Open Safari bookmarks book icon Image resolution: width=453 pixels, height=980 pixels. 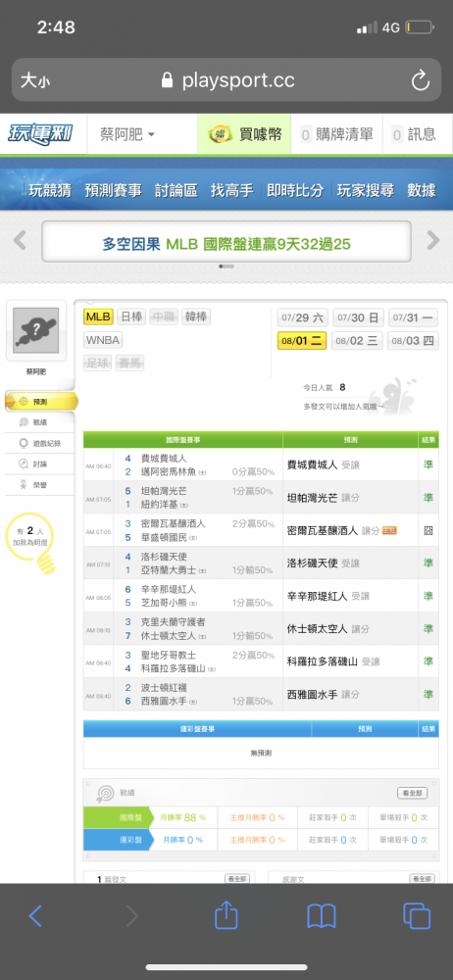322,917
